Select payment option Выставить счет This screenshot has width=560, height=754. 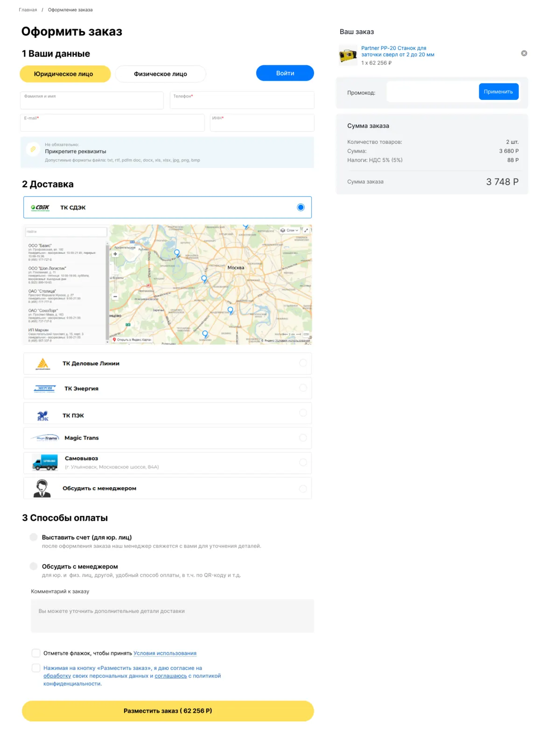(x=34, y=538)
